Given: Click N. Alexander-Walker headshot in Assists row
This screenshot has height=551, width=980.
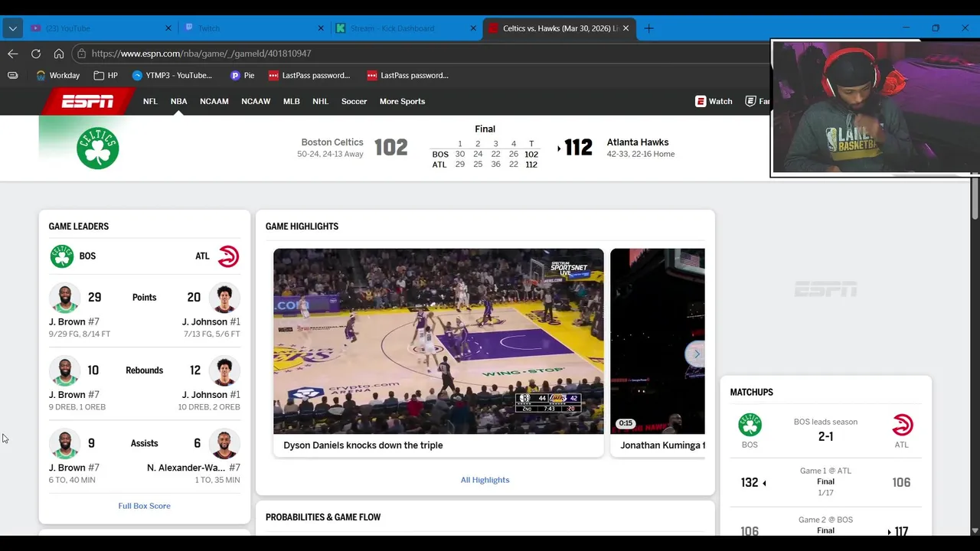Looking at the screenshot, I should coord(224,444).
